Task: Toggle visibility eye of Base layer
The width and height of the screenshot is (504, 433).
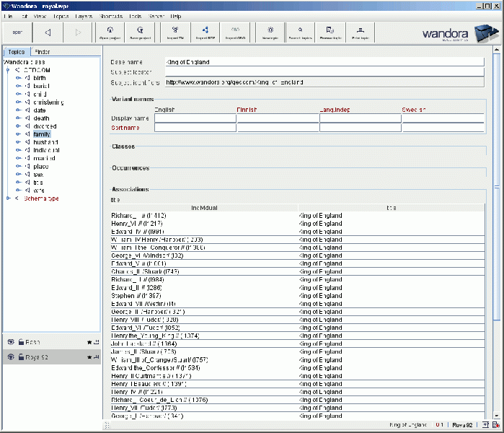Action: (11, 342)
